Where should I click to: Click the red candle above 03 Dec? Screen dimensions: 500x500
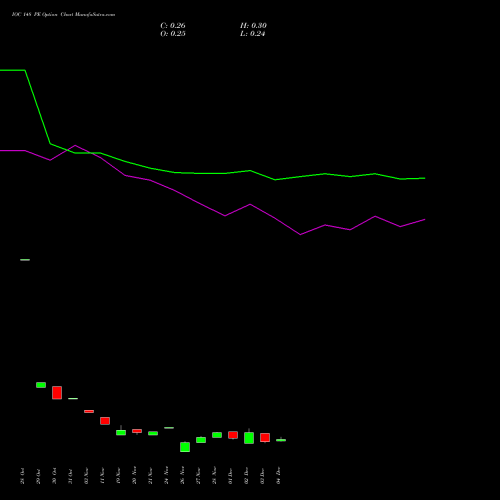(x=265, y=438)
